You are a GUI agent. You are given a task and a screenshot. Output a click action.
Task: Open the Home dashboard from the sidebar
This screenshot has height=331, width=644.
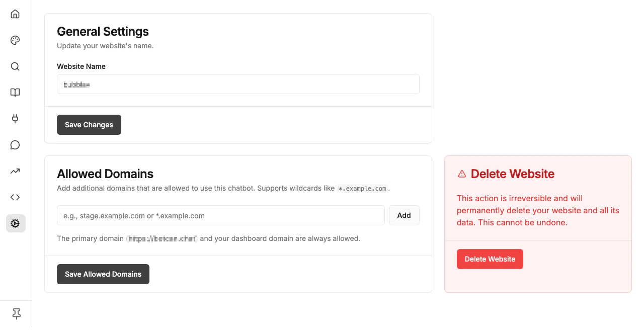click(15, 14)
